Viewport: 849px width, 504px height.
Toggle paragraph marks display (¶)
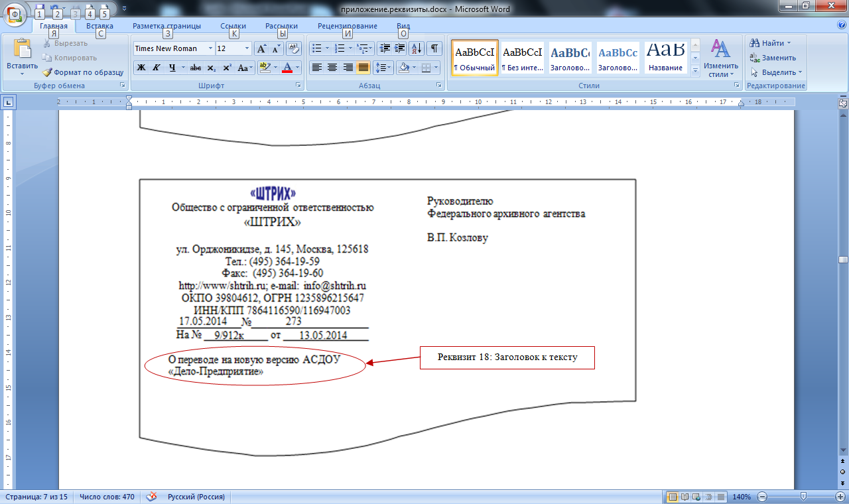pyautogui.click(x=434, y=48)
